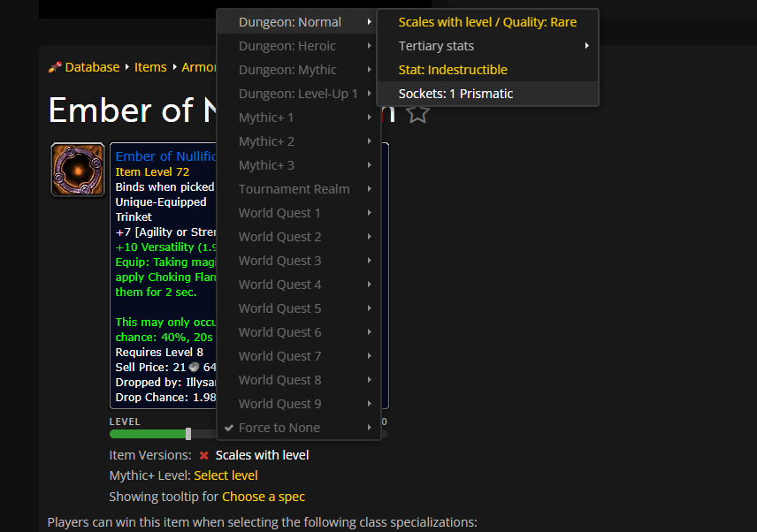
Task: Select Sockets: 1 Prismatic option
Action: tap(487, 94)
